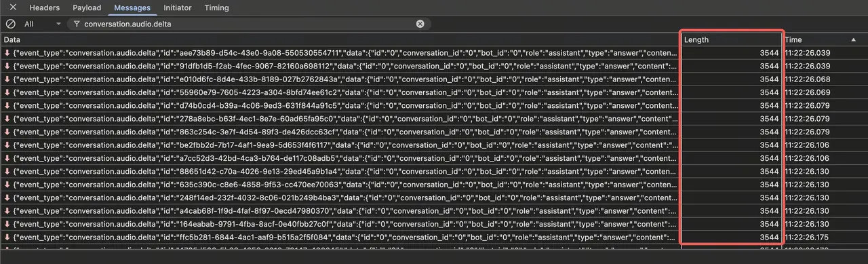Image resolution: width=868 pixels, height=264 pixels.
Task: Click received arrow on message 91dfb1d5
Action: [7, 66]
